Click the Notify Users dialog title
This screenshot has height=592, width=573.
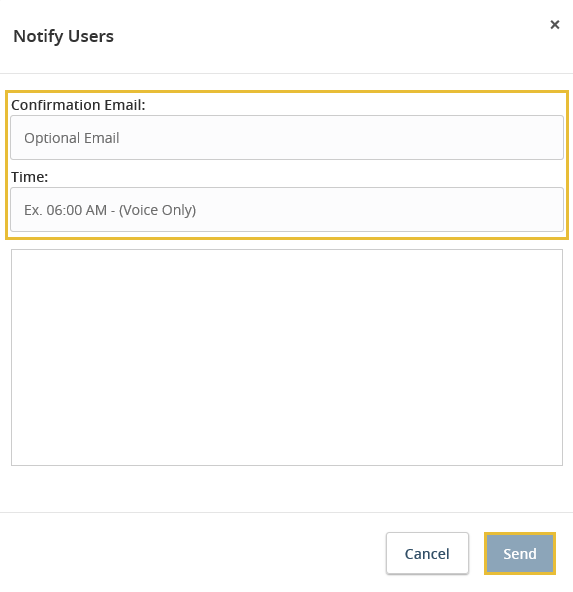(x=63, y=36)
